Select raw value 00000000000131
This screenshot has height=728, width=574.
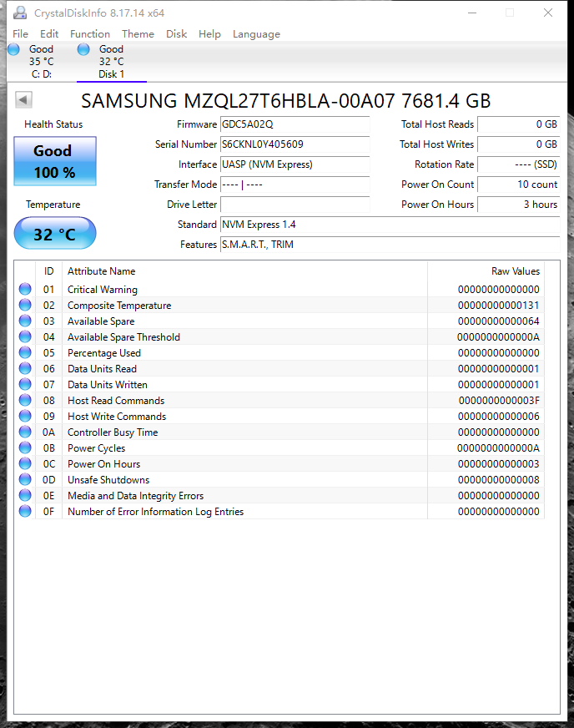(498, 306)
